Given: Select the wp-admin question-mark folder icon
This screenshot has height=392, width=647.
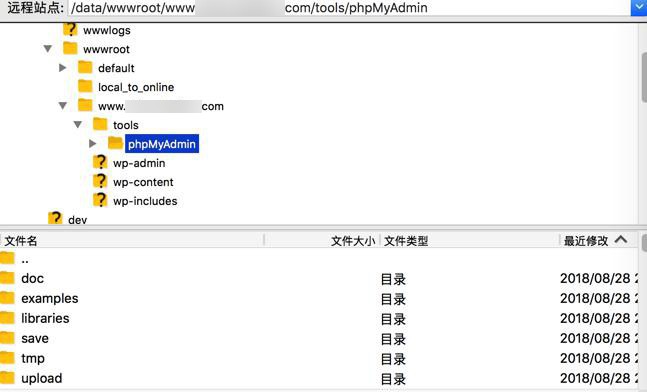Looking at the screenshot, I should click(x=100, y=162).
